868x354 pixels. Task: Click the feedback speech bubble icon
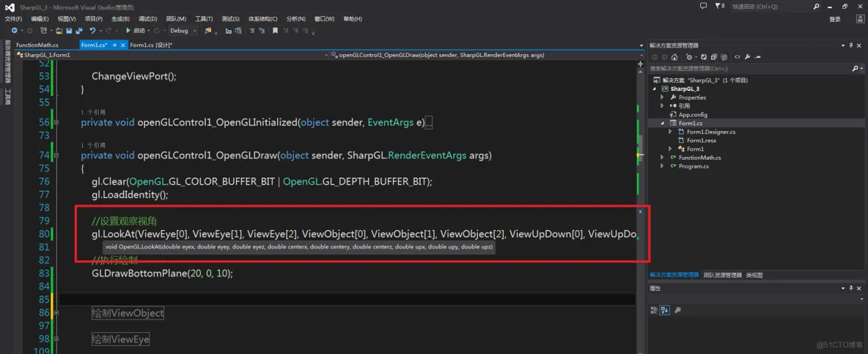[703, 6]
